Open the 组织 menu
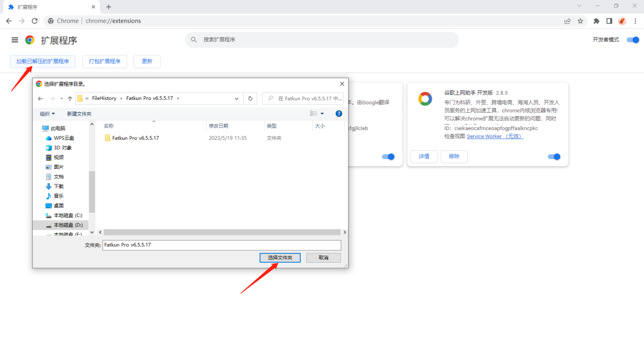This screenshot has height=346, width=644. pyautogui.click(x=47, y=113)
